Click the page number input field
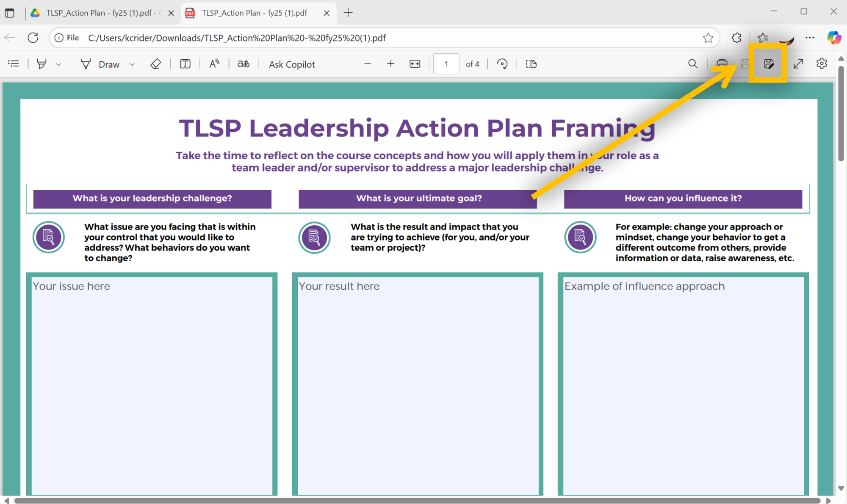Viewport: 847px width, 504px height. pos(446,64)
